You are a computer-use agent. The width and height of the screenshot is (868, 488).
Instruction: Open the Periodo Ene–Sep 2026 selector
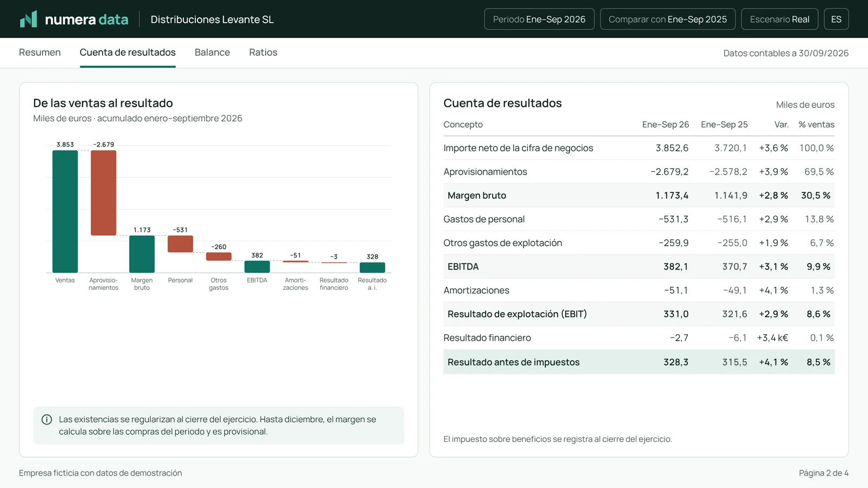click(539, 19)
